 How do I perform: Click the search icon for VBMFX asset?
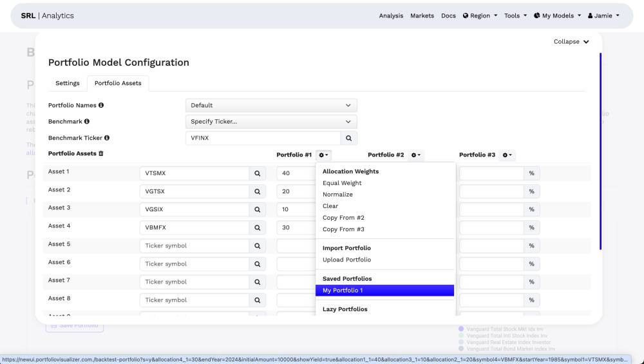[257, 227]
